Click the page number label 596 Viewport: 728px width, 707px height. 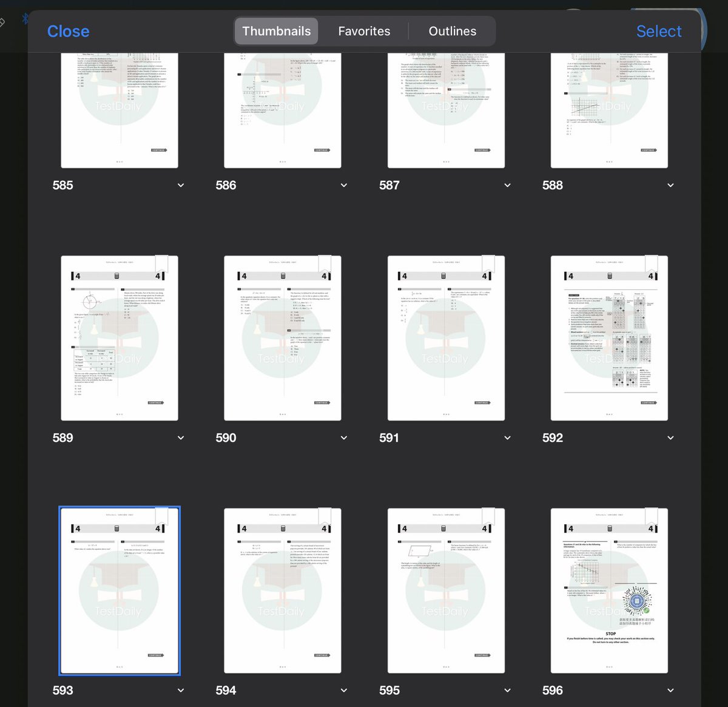(552, 690)
